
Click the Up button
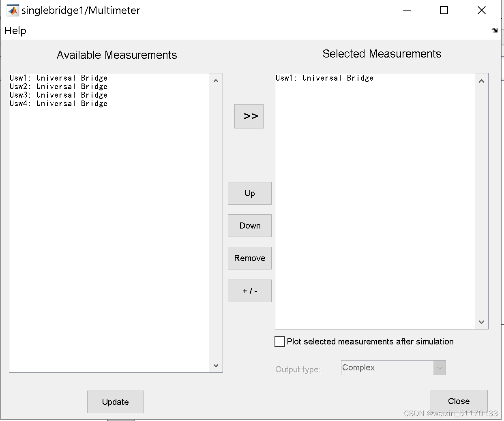(249, 193)
